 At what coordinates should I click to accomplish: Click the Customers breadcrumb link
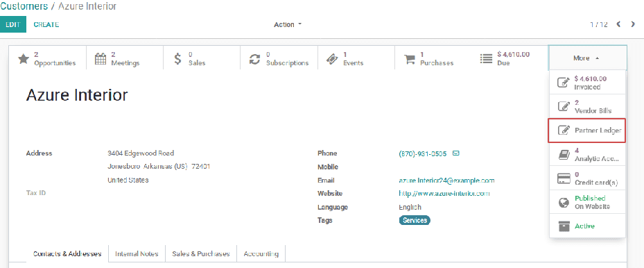(x=24, y=6)
